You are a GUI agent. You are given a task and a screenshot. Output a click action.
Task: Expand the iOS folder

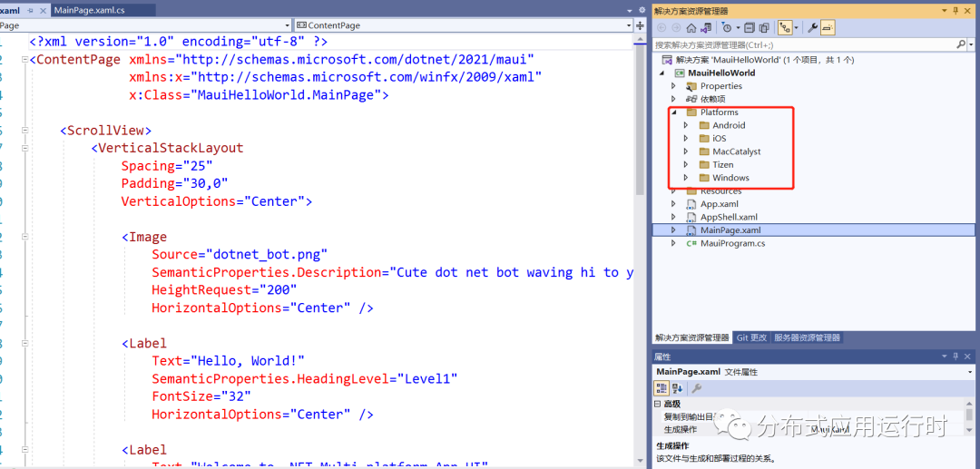pos(686,139)
